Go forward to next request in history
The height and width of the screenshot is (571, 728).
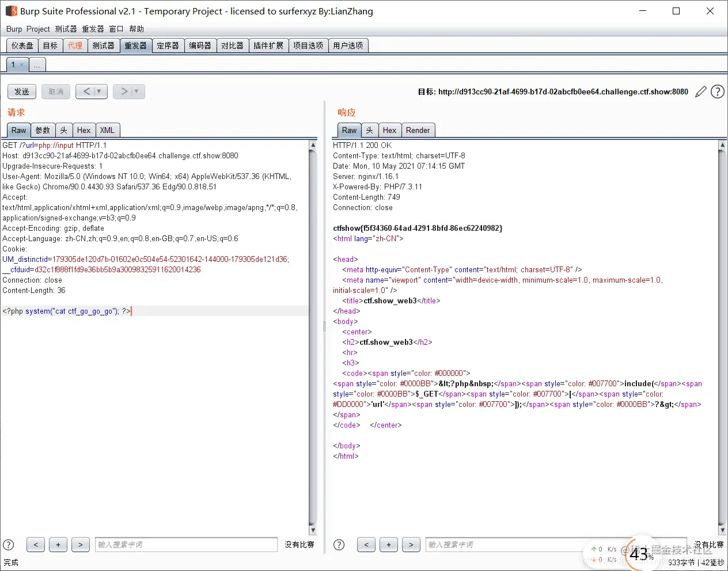(124, 92)
